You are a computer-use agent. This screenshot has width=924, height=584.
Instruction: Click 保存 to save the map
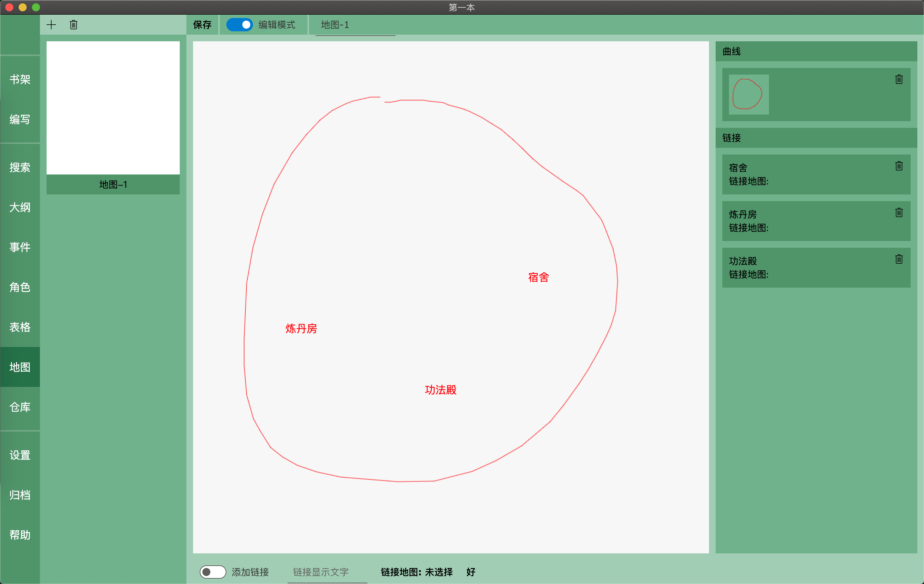(202, 25)
